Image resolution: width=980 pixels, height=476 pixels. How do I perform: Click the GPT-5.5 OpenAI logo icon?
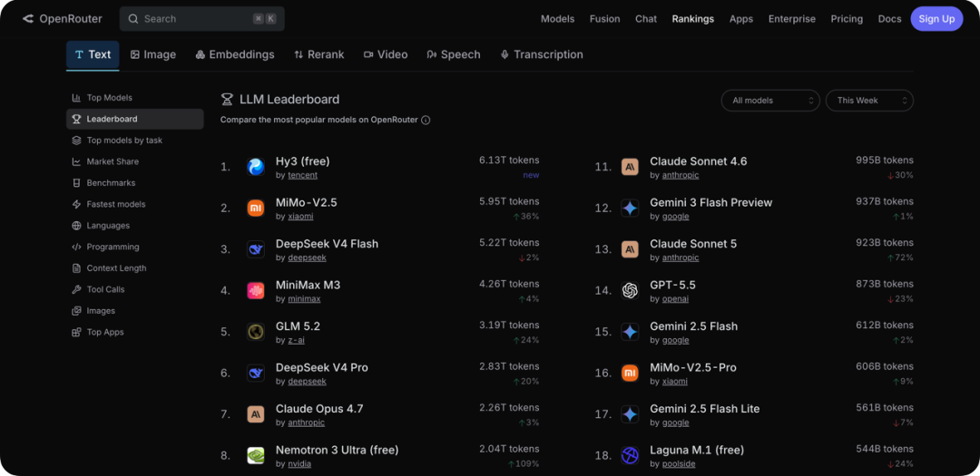(630, 290)
